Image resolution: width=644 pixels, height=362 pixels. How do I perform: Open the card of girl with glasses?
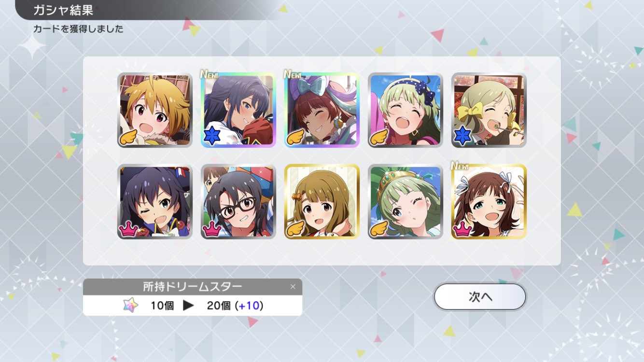(238, 201)
